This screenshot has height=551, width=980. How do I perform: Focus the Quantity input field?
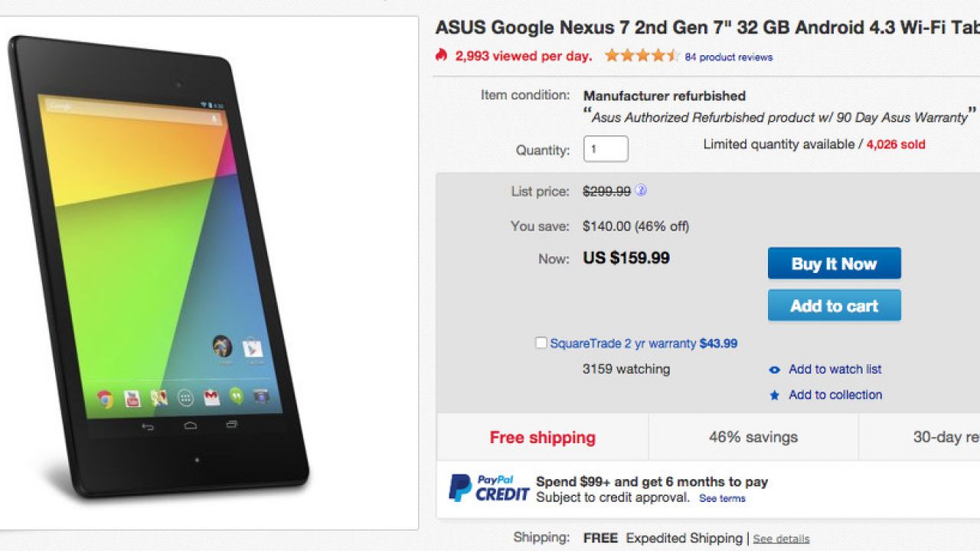[x=606, y=148]
